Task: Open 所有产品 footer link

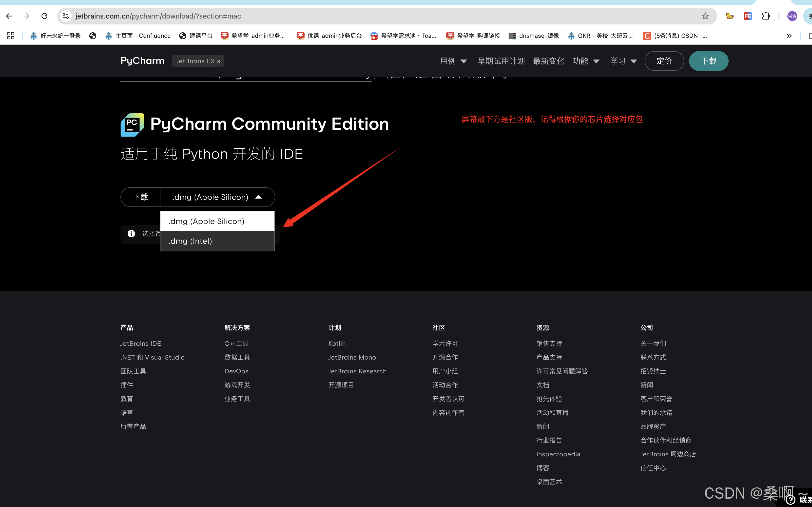Action: (x=133, y=426)
